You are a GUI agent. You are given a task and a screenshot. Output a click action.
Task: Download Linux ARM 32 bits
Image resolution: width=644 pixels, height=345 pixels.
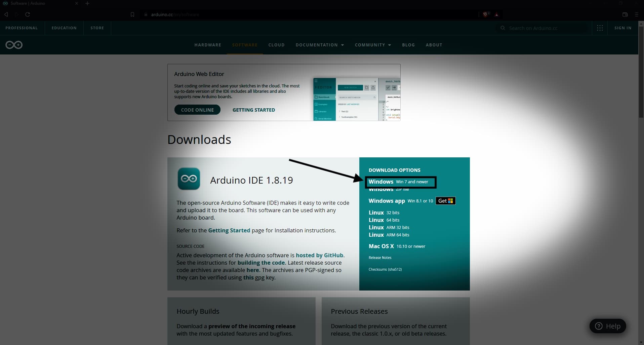389,227
